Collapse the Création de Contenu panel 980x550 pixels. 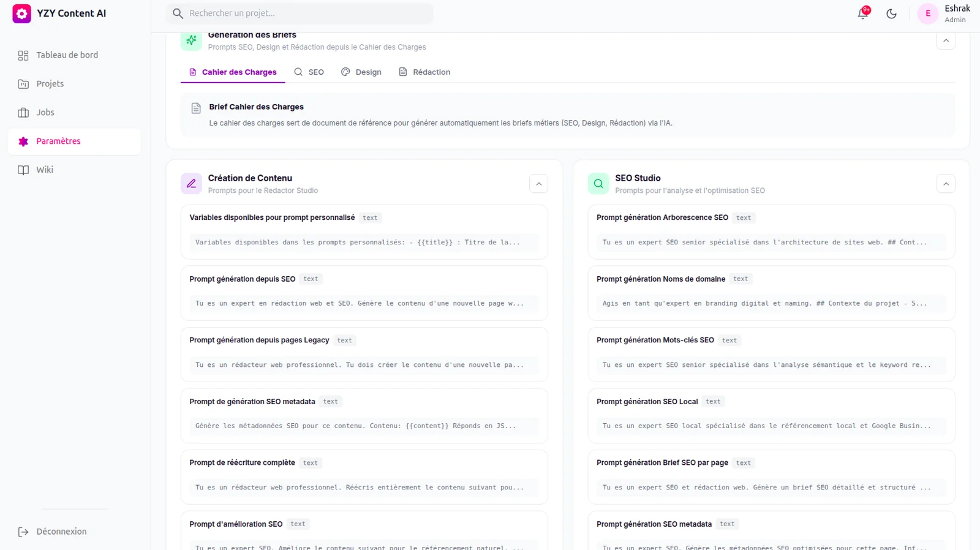tap(538, 184)
